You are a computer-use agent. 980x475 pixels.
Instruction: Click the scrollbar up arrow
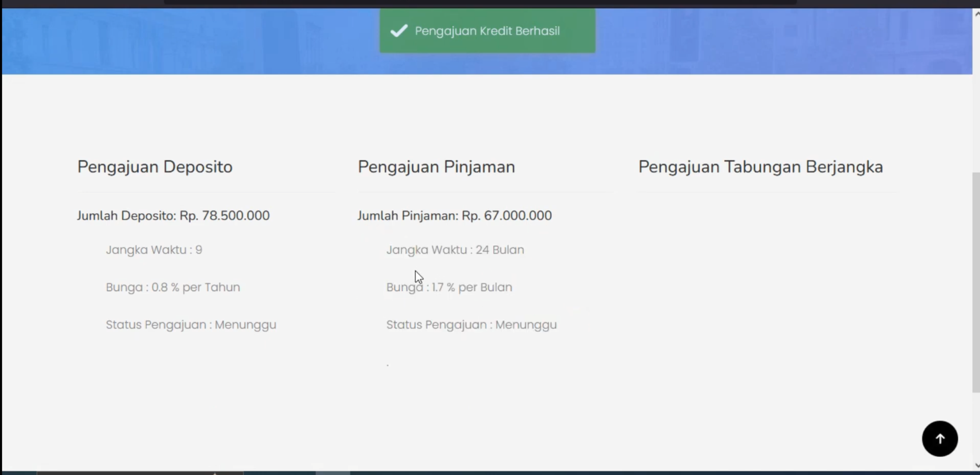point(977,14)
